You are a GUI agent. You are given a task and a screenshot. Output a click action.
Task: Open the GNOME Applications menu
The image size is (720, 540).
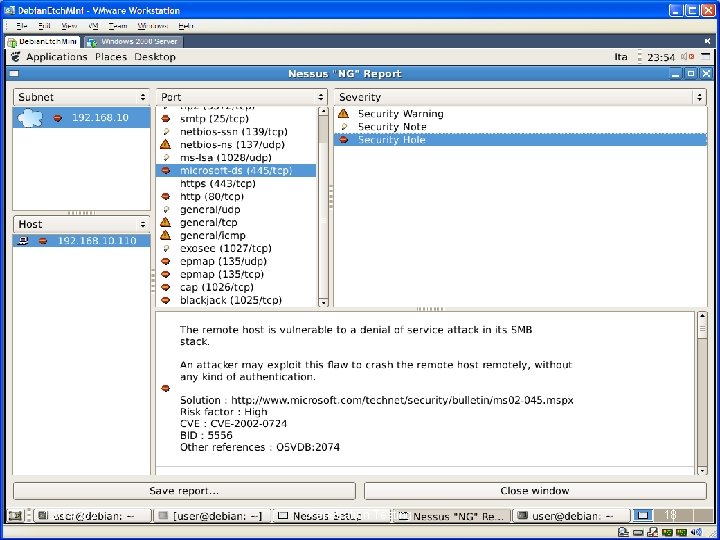[x=56, y=57]
